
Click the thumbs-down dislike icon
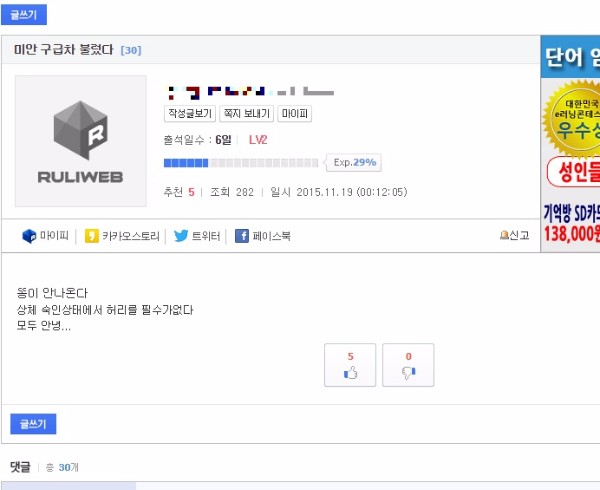(408, 373)
